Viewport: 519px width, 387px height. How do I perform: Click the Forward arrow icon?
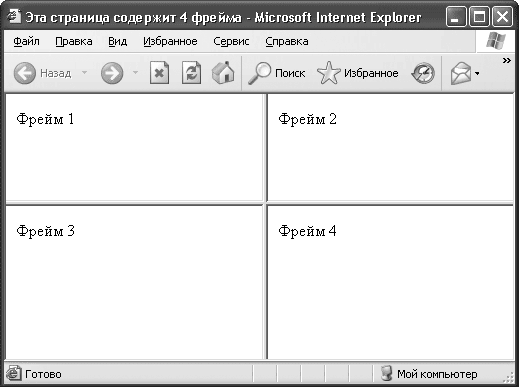click(112, 73)
